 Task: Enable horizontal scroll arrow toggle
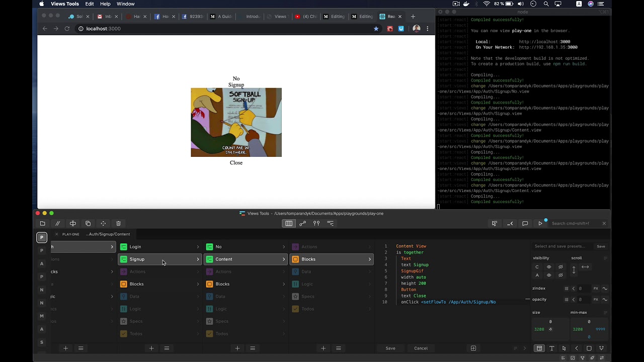click(585, 267)
